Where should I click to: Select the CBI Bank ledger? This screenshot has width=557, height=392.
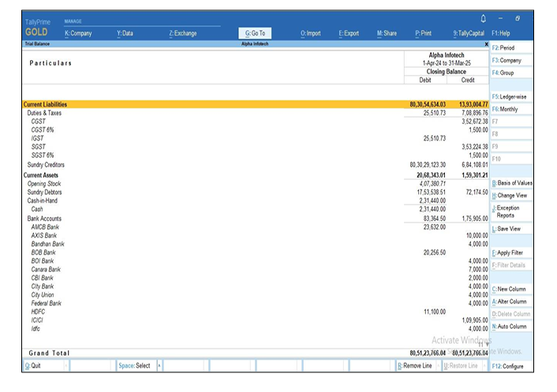coord(256,278)
